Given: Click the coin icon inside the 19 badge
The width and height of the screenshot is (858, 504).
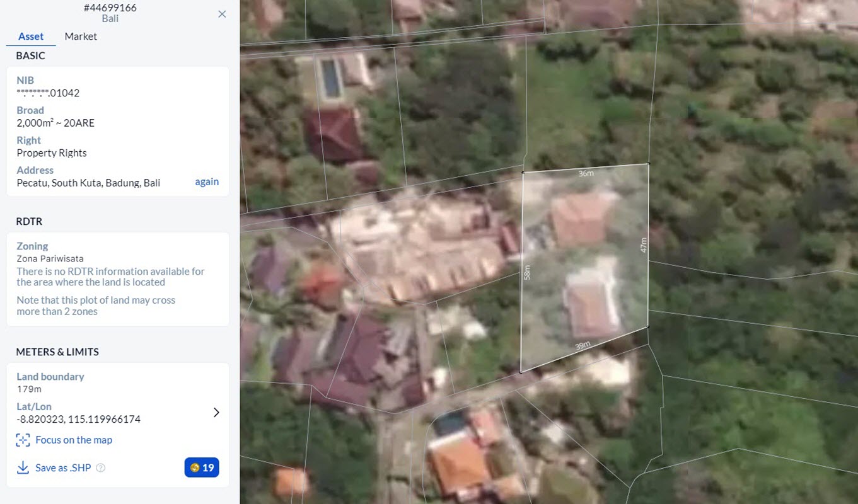Looking at the screenshot, I should [x=194, y=467].
